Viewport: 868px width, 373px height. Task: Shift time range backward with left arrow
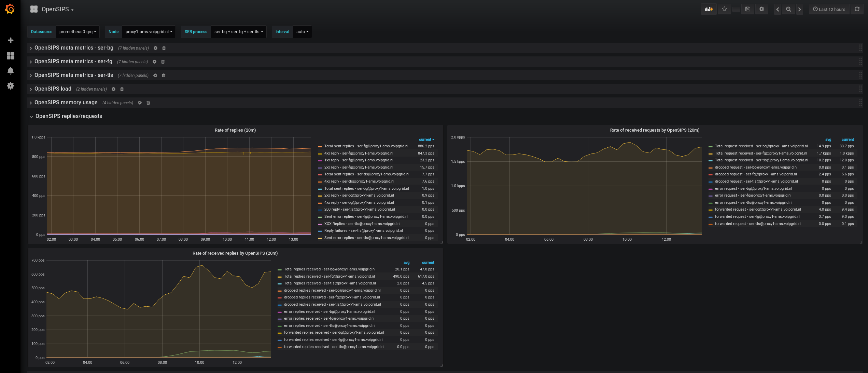pyautogui.click(x=778, y=9)
